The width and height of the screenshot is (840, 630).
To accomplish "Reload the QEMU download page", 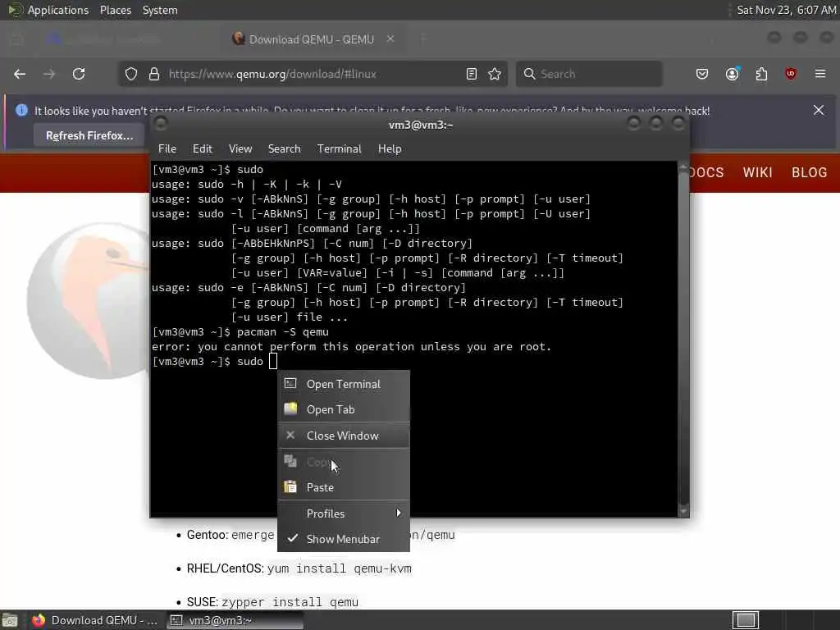I will click(x=79, y=74).
